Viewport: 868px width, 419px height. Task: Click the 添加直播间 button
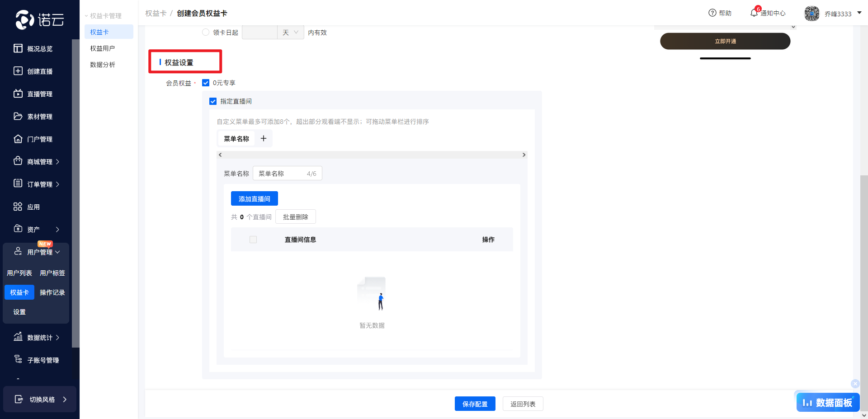pos(254,199)
